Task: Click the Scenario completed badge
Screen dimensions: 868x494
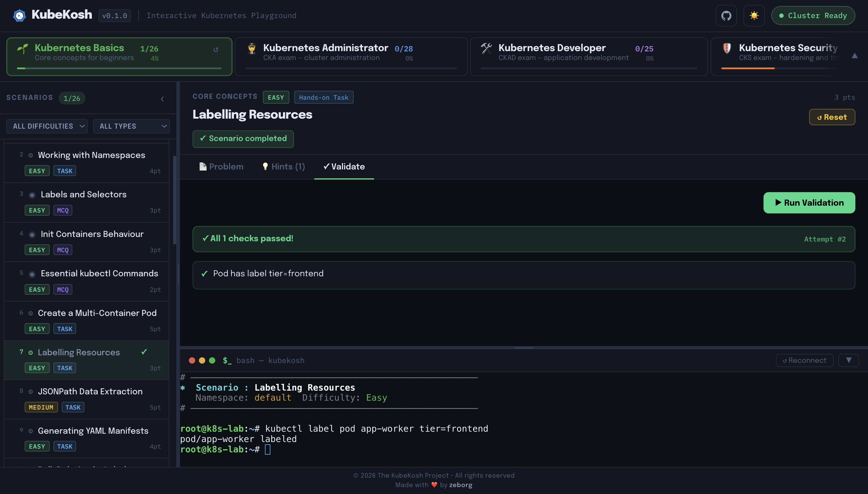Action: (243, 139)
